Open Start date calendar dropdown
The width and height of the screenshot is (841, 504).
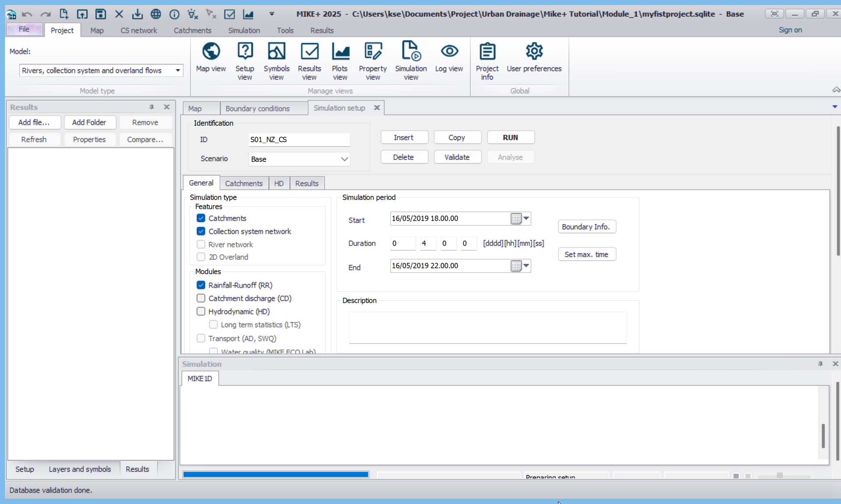(x=526, y=218)
